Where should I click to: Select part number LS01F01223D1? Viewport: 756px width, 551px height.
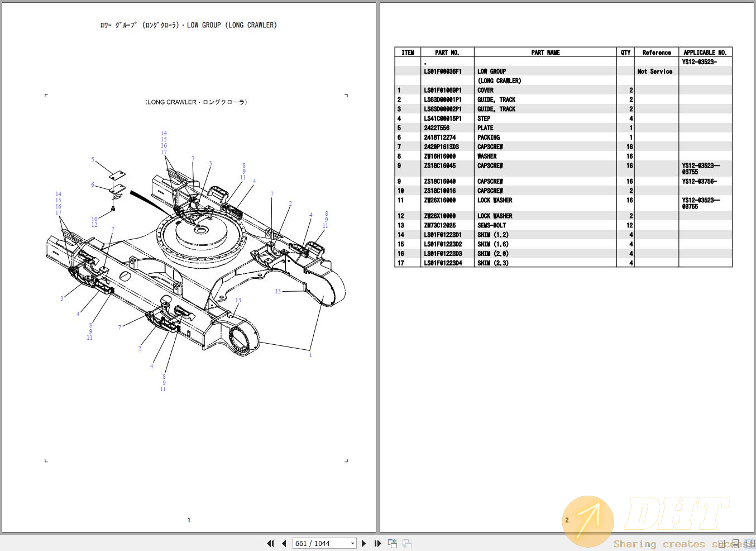443,235
